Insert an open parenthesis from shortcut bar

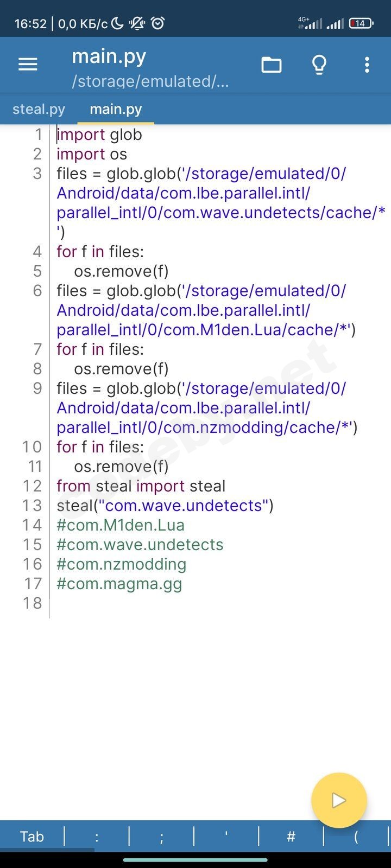[356, 837]
